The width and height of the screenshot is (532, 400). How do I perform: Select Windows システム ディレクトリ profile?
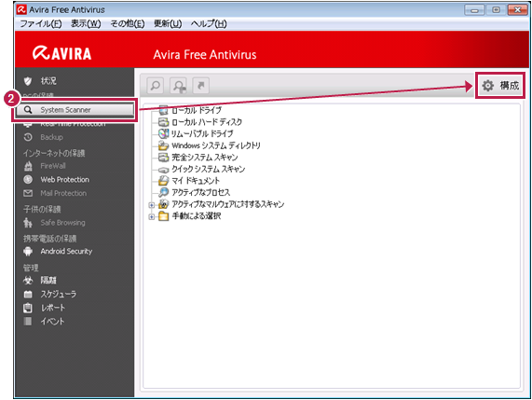(216, 145)
